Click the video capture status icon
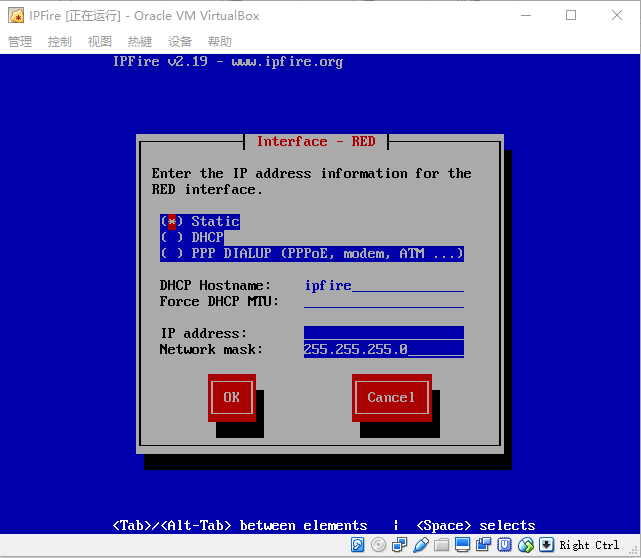641x558 pixels. click(x=483, y=545)
